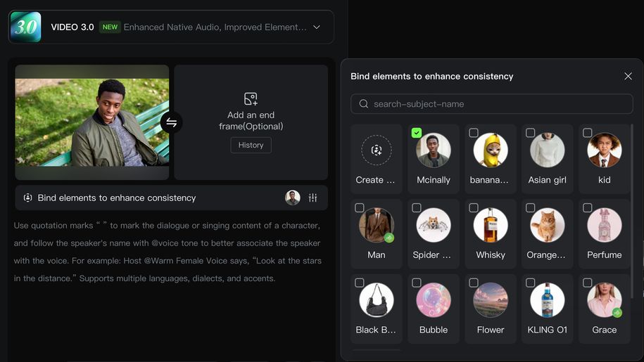Enable the Whisky element checkbox
The height and width of the screenshot is (362, 644).
tap(474, 208)
